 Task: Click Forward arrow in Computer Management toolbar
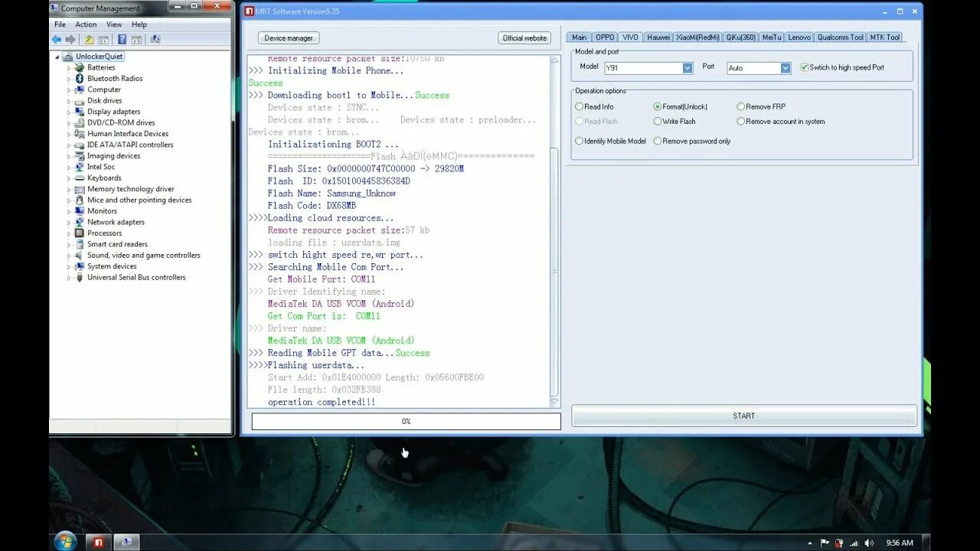point(70,40)
